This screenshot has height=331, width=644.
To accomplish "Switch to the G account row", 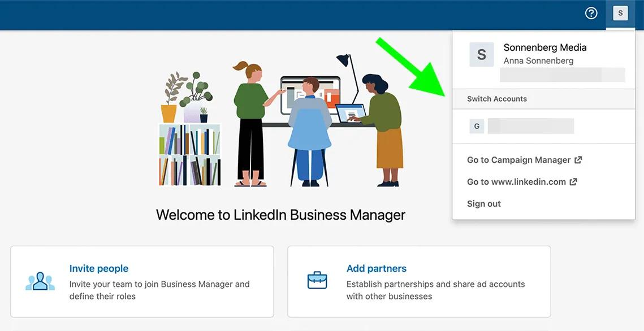I will coord(530,126).
